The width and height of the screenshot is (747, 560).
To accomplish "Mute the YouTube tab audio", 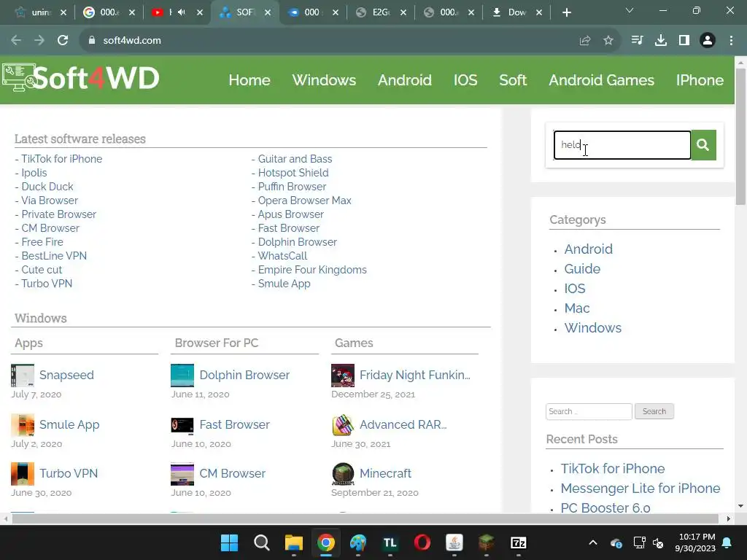I will tap(182, 12).
